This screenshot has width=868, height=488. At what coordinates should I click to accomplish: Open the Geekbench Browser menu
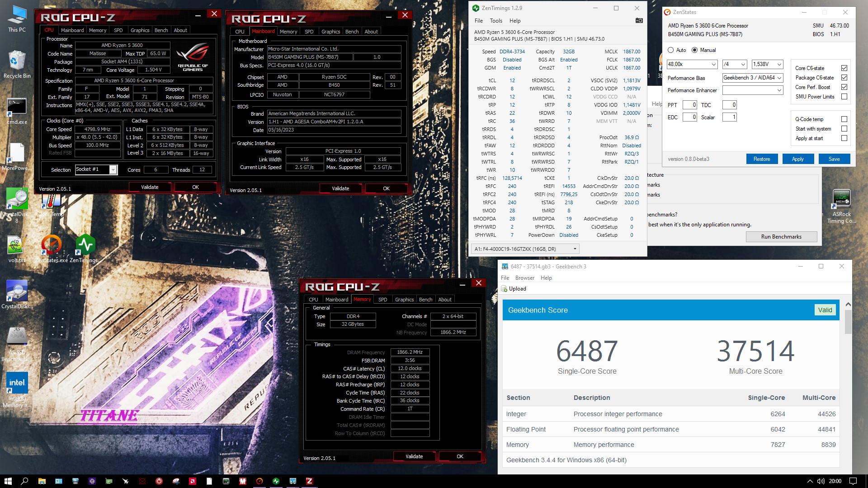524,278
